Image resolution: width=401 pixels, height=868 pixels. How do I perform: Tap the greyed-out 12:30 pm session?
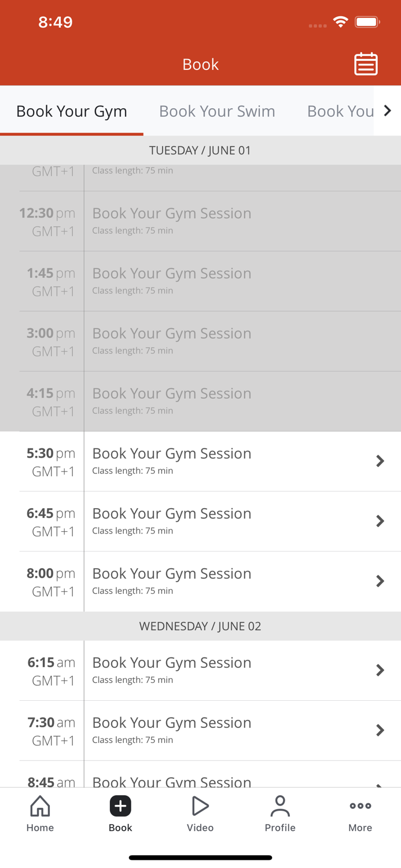200,221
